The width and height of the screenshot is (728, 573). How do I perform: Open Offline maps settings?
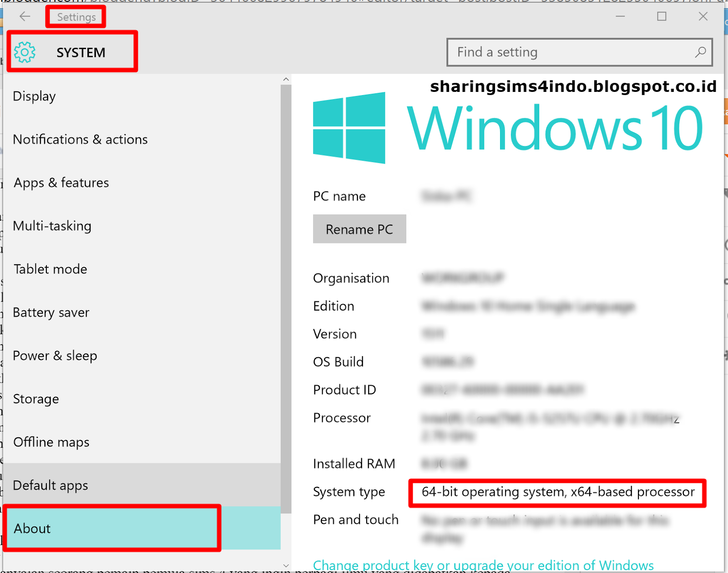(142, 442)
